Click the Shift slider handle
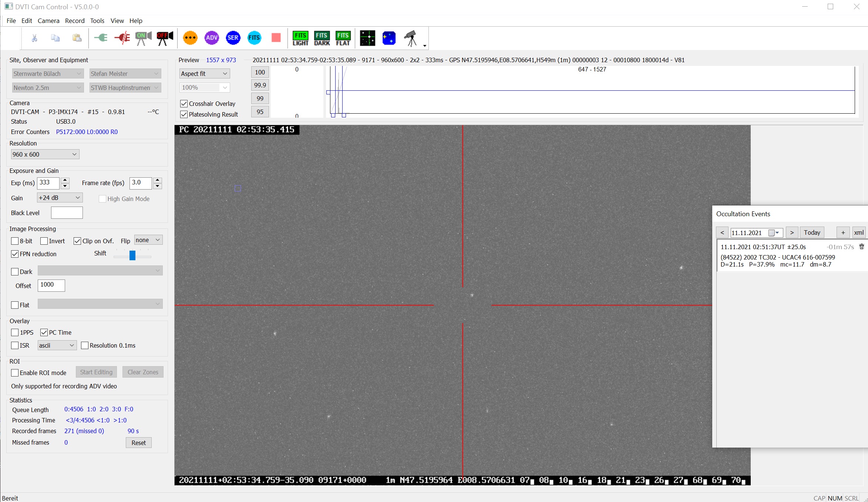The width and height of the screenshot is (868, 502). (x=132, y=255)
